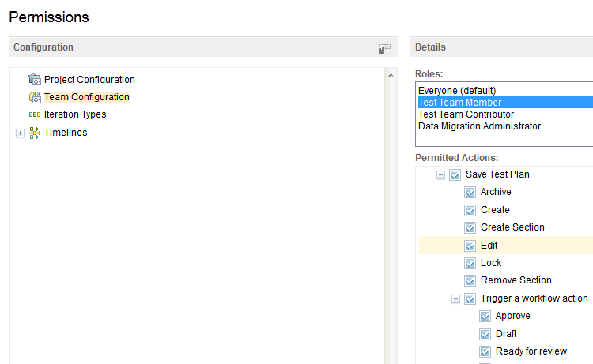The image size is (593, 364).
Task: Select the Test Team Contributor role
Action: (x=466, y=114)
